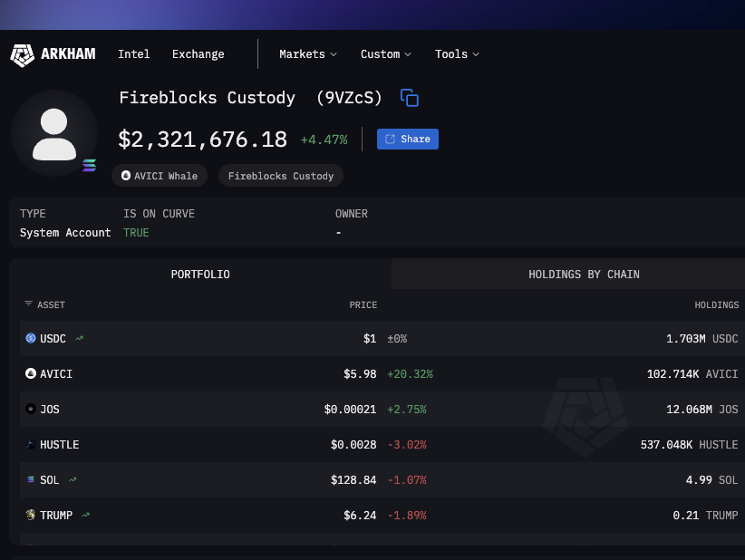
Task: Click the HUSTLE token icon
Action: (31, 444)
